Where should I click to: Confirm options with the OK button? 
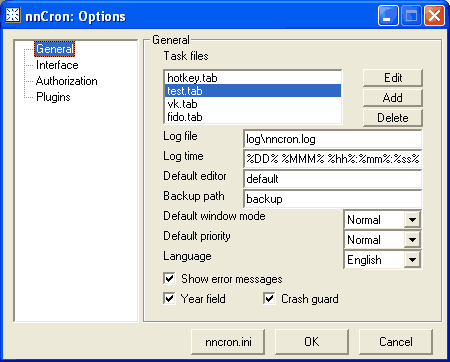[312, 342]
